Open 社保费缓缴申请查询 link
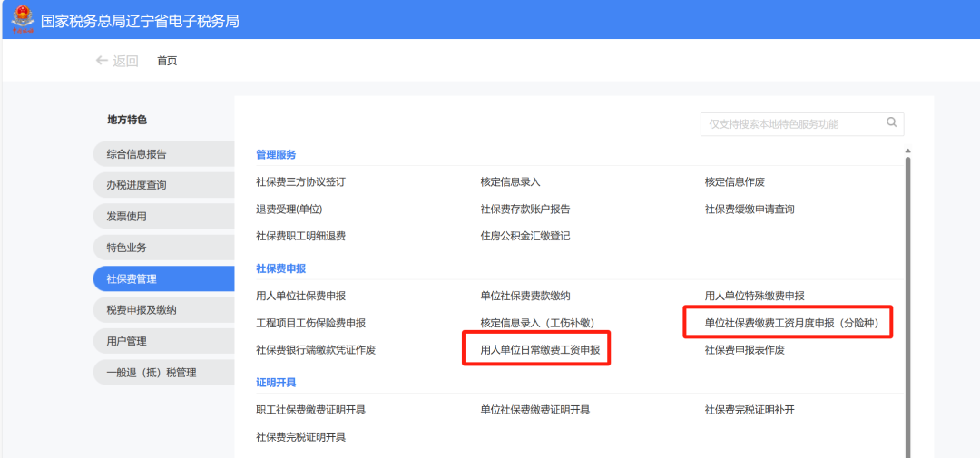This screenshot has width=980, height=458. click(750, 209)
